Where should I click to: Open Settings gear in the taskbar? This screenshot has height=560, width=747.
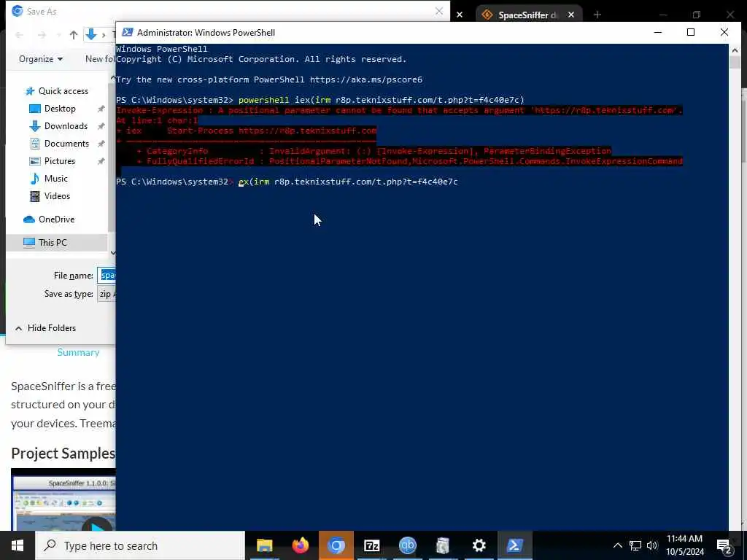(479, 545)
